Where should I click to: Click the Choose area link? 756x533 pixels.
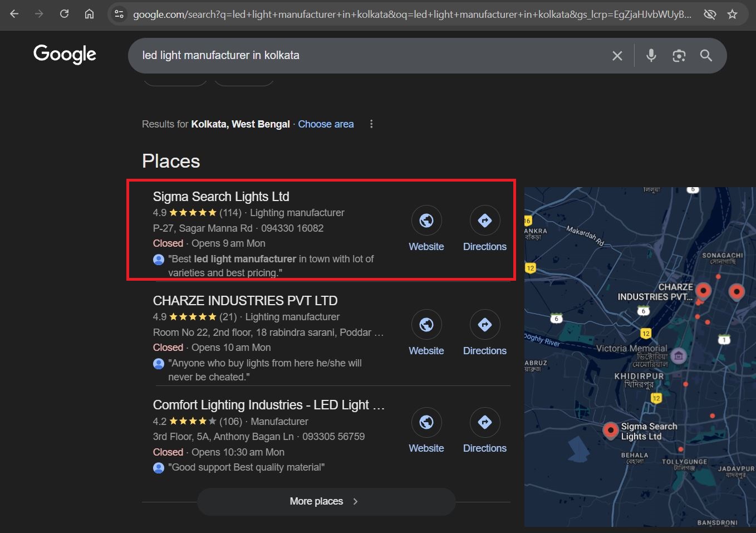click(x=326, y=124)
